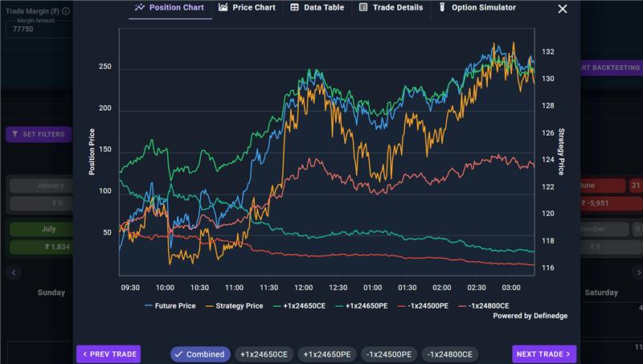Switch to the Option Simulator tab

click(477, 7)
